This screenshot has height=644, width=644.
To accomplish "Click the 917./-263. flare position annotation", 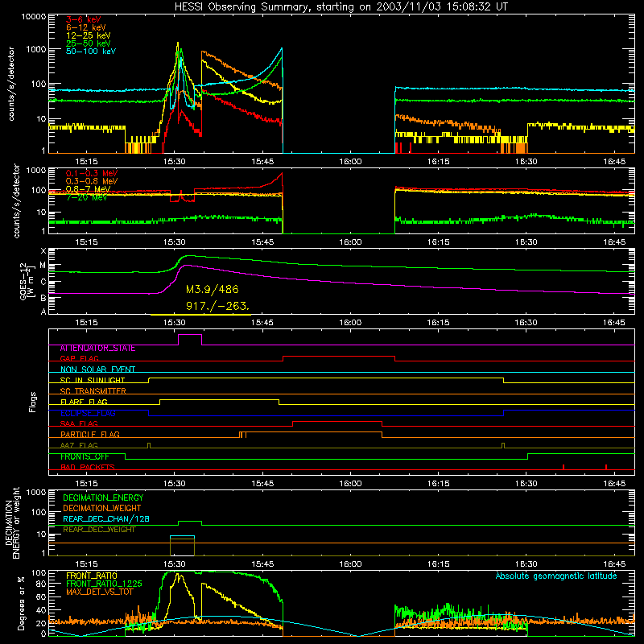I will pyautogui.click(x=217, y=306).
